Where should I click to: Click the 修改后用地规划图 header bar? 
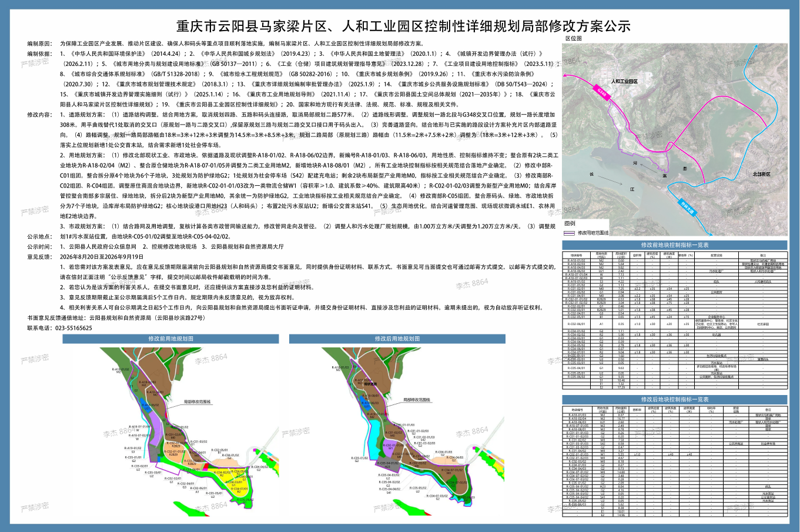click(397, 339)
